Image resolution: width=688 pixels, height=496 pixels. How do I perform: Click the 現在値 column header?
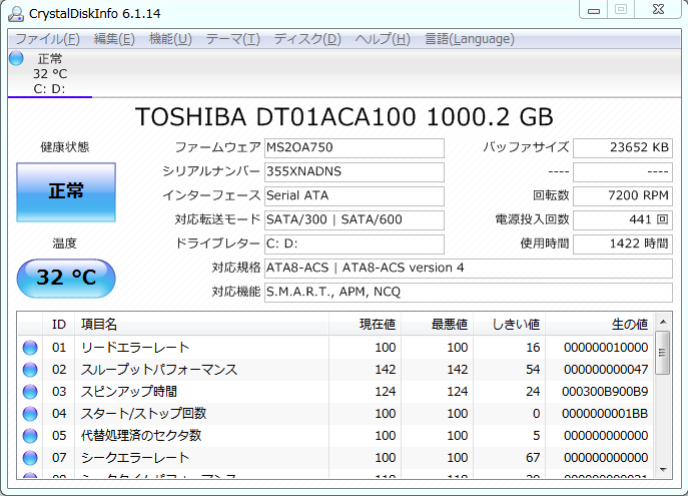click(365, 324)
